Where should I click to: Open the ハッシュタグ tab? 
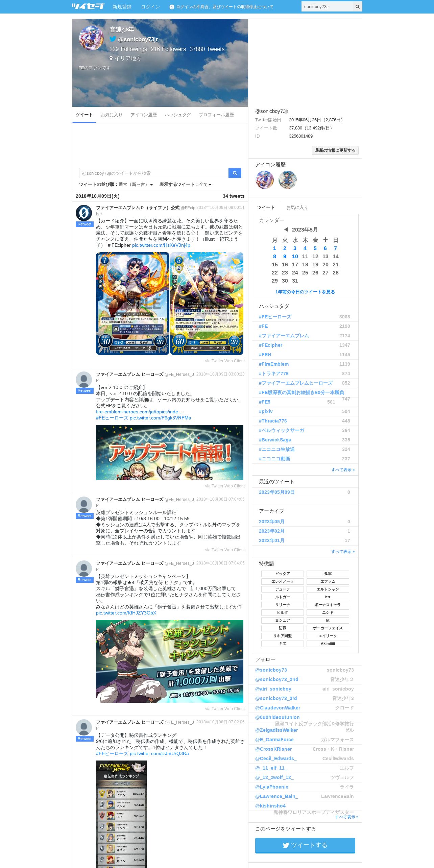(178, 115)
